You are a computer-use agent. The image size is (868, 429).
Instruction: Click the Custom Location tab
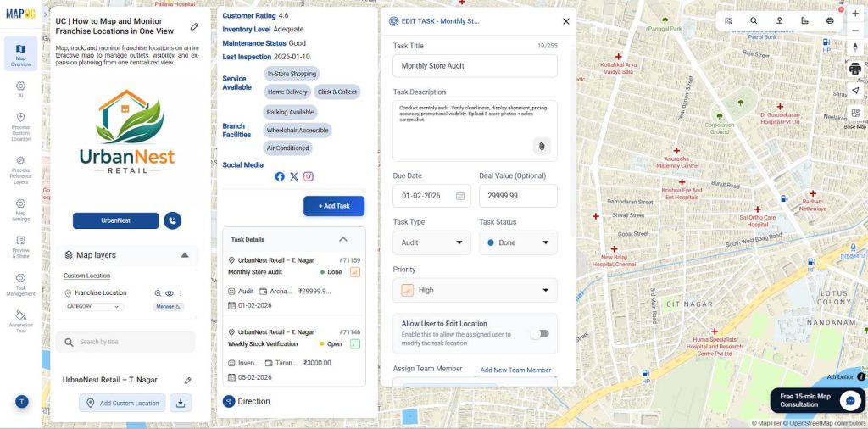87,276
